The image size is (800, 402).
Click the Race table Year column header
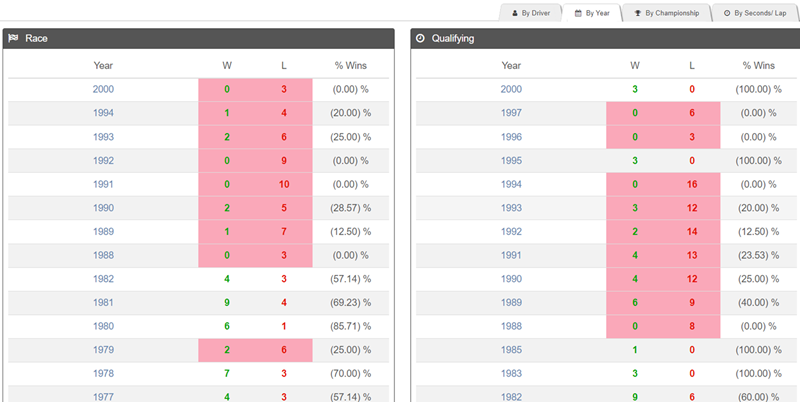(103, 65)
